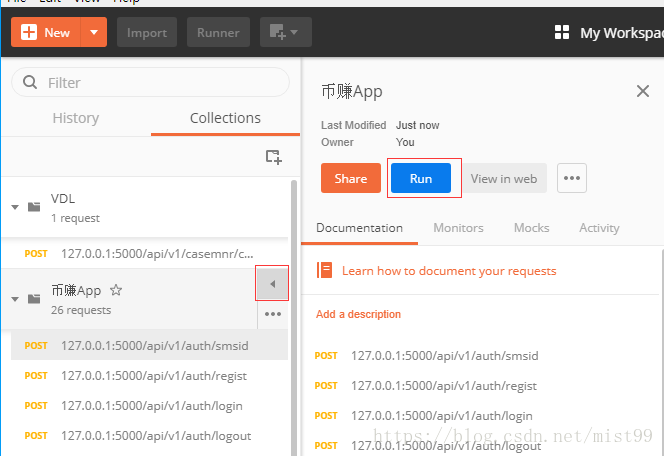Screen dimensions: 664x456
Task: Switch to the Collections tab
Action: point(225,118)
